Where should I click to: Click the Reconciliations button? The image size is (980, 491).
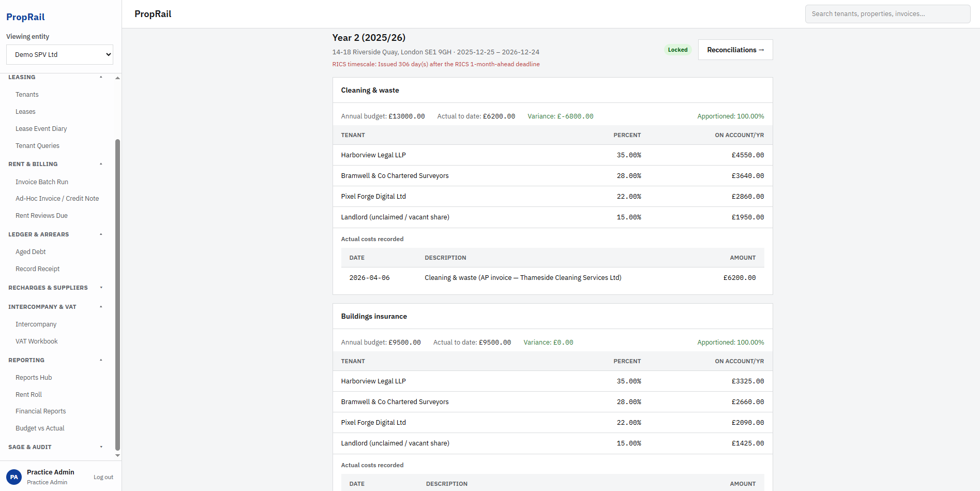pos(735,50)
